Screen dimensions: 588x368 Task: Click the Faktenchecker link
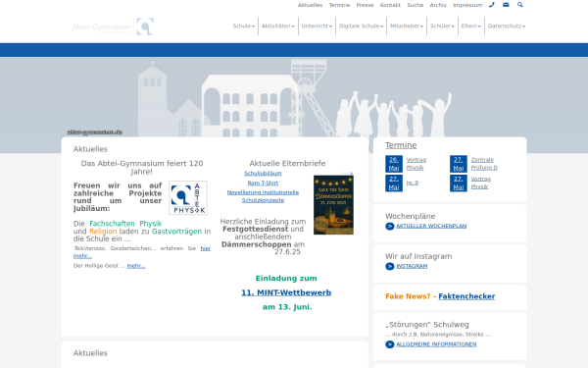(466, 296)
